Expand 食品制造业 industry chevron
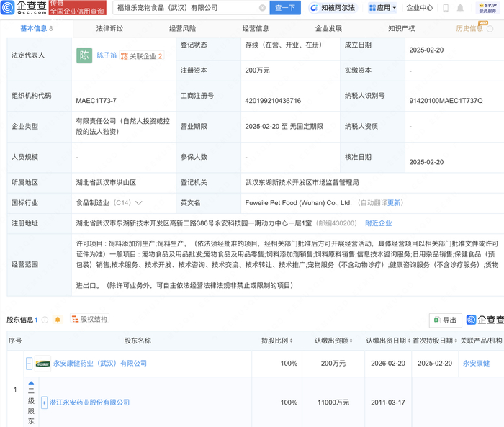504x427 pixels. coord(138,203)
